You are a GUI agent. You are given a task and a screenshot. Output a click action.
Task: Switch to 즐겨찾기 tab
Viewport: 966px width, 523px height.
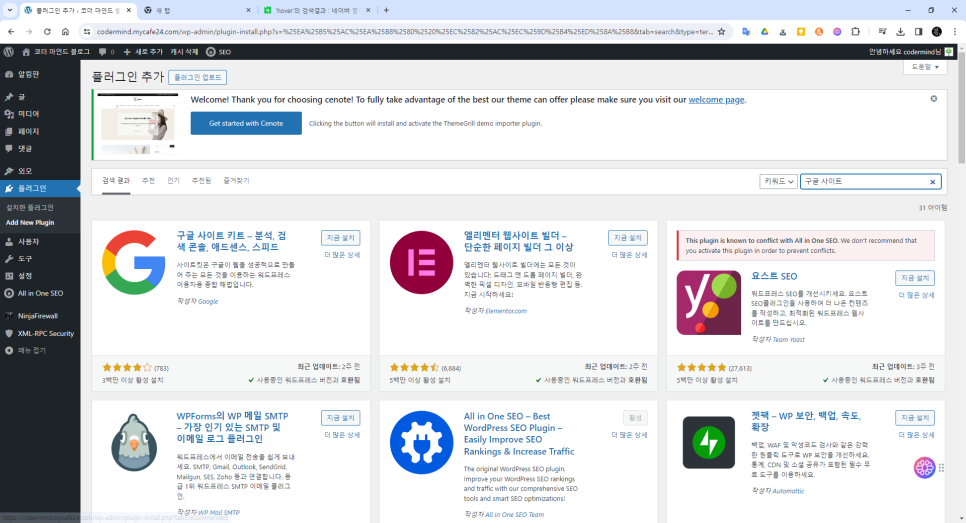coord(236,180)
